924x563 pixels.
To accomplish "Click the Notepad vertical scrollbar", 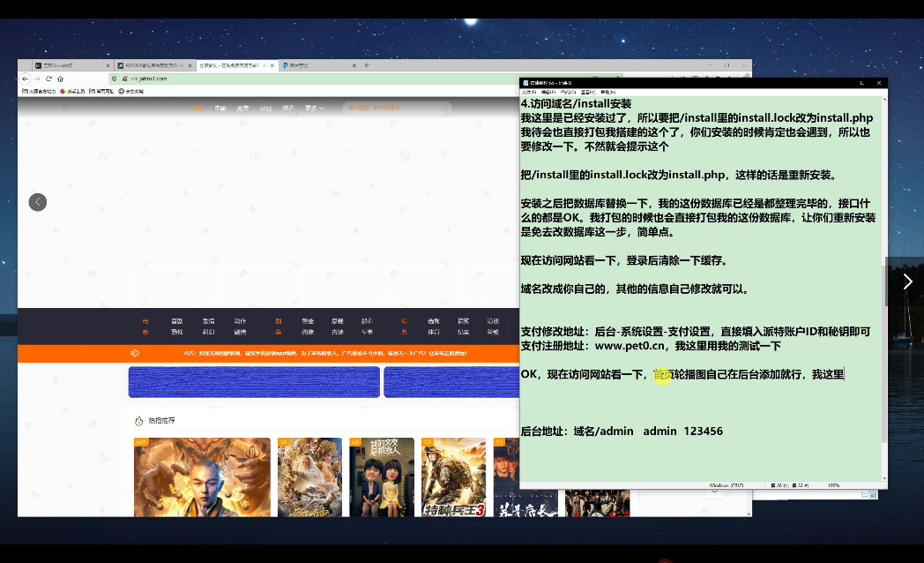I will (884, 289).
